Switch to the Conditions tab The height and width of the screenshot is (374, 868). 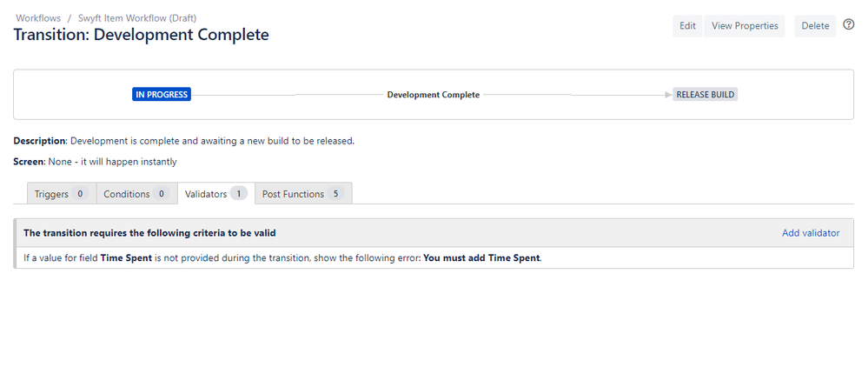point(136,194)
